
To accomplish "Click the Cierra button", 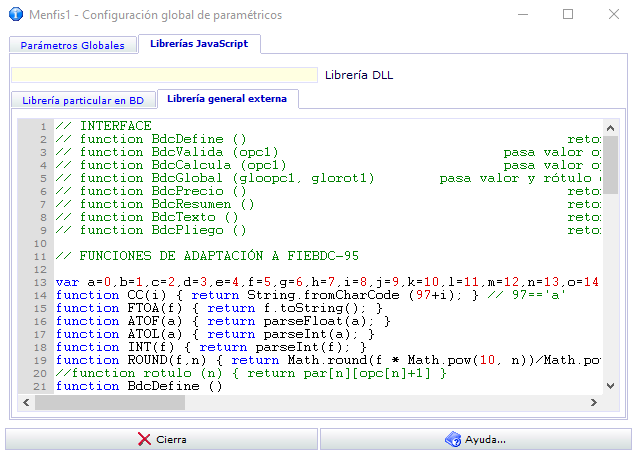I will [161, 439].
